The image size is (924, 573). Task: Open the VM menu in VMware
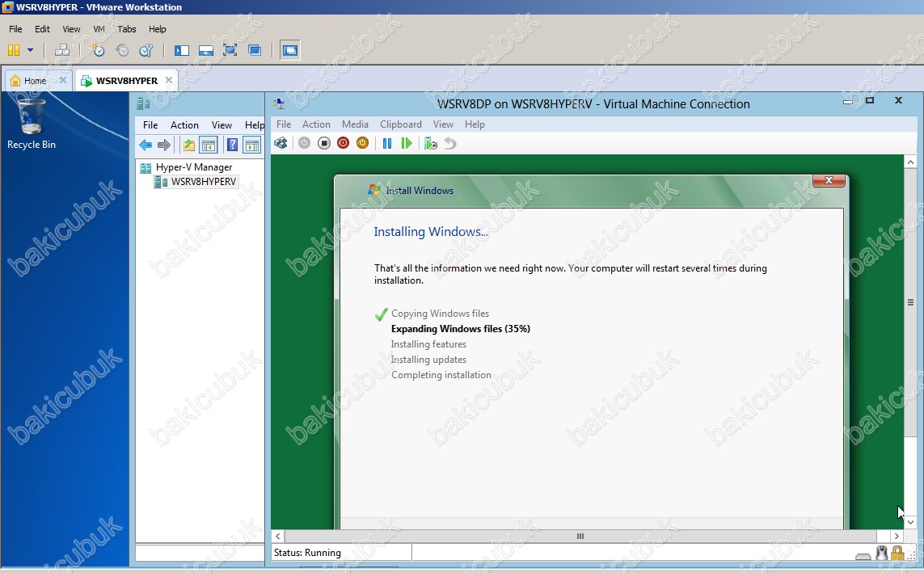coord(99,29)
